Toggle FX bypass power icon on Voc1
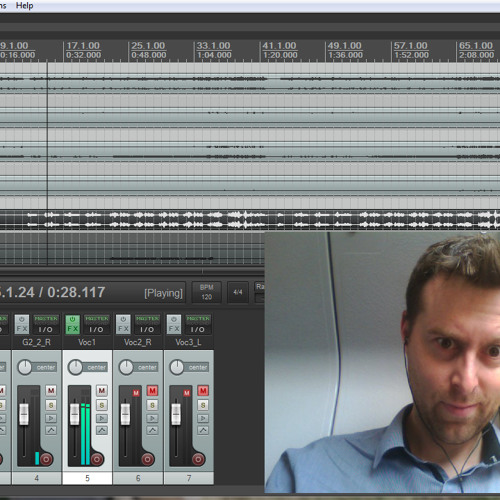 [x=72, y=319]
